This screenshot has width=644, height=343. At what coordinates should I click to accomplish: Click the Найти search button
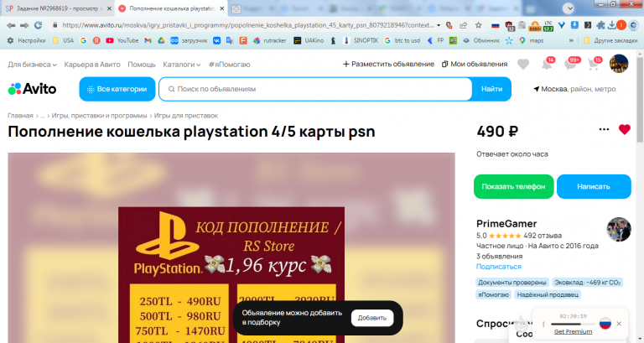(x=491, y=89)
